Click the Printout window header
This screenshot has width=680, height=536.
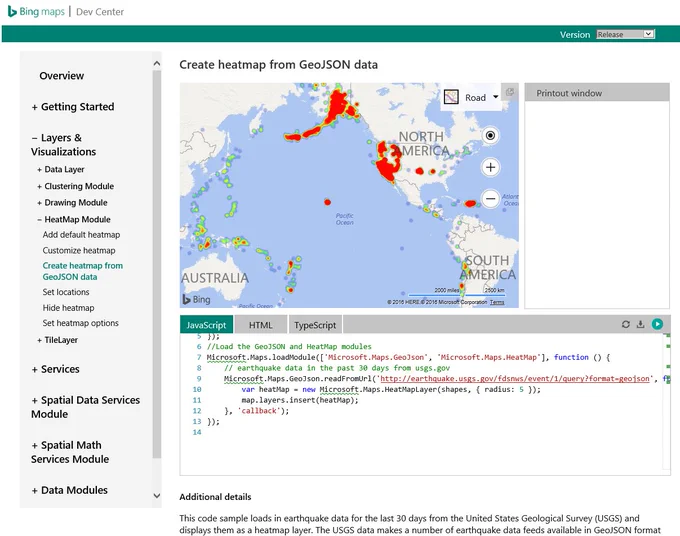pyautogui.click(x=597, y=93)
